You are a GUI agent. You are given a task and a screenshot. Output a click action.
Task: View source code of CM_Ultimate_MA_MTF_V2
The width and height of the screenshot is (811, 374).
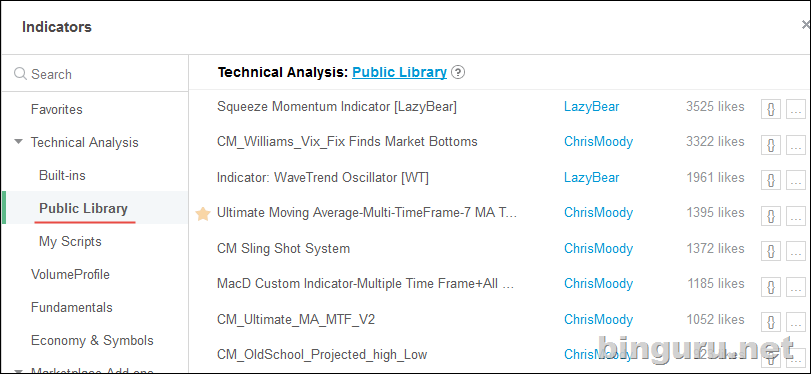pyautogui.click(x=771, y=322)
